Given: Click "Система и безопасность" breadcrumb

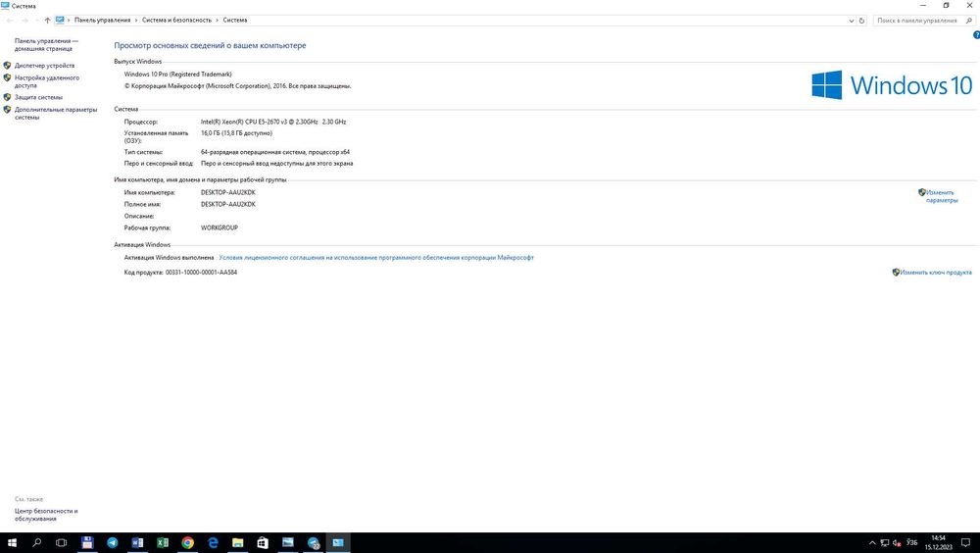Looking at the screenshot, I should click(x=176, y=20).
